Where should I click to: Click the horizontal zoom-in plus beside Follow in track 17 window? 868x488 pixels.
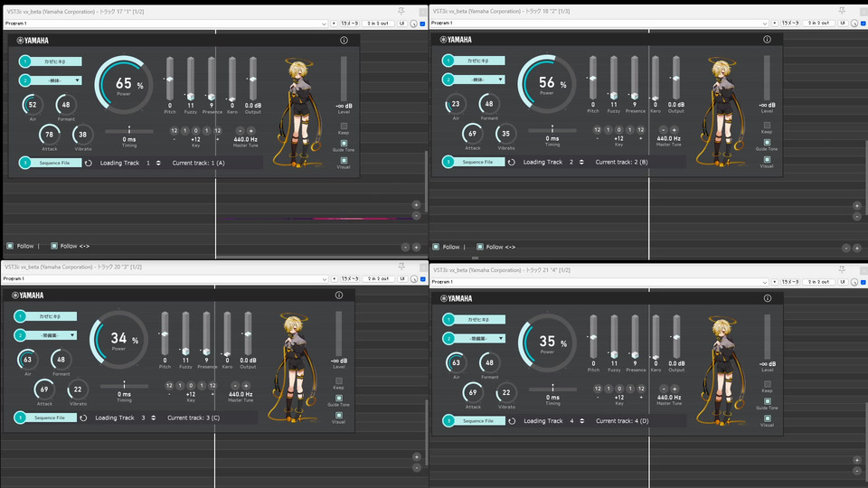pyautogui.click(x=416, y=247)
